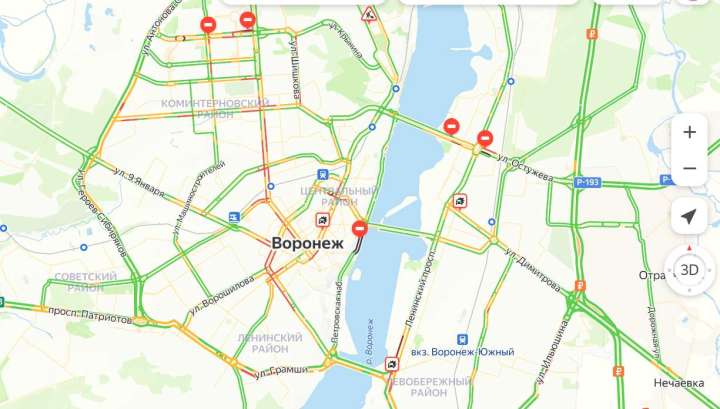Select railway station icon above Центральный район
Viewport: 720px width, 409px height.
(x=323, y=174)
